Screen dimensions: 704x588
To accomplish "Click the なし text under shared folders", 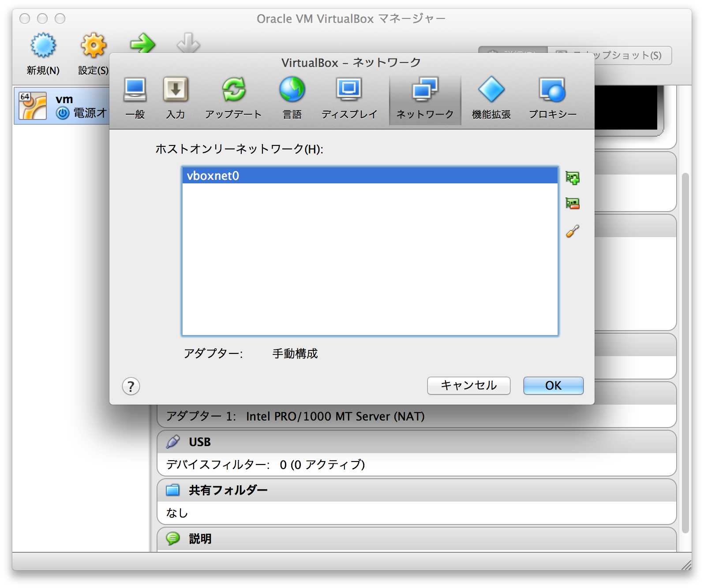I will click(x=177, y=513).
